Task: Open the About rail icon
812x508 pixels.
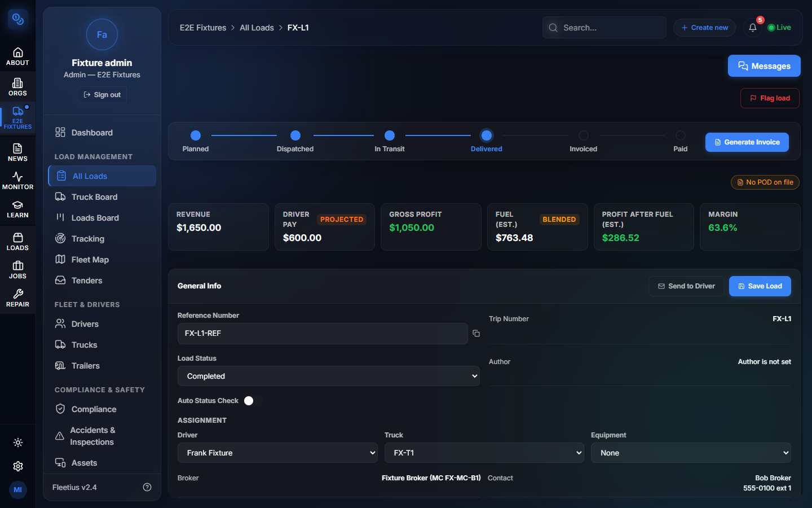Action: [x=17, y=57]
